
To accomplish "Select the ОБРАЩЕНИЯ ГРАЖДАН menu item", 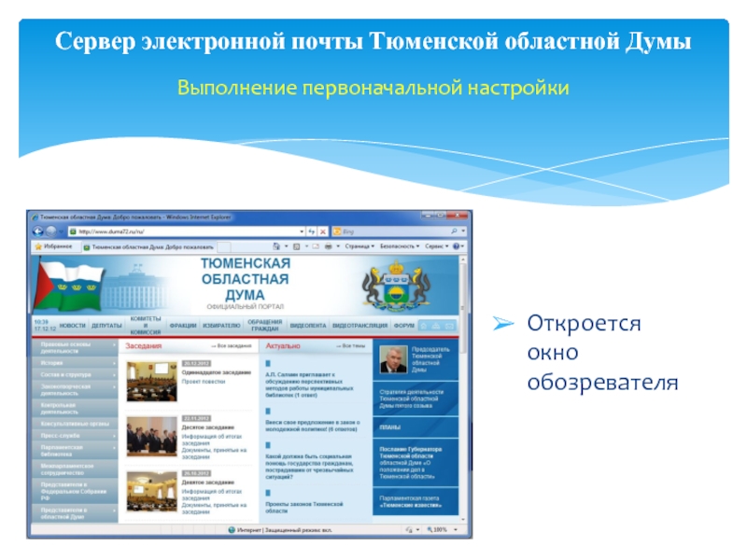I will pyautogui.click(x=265, y=326).
